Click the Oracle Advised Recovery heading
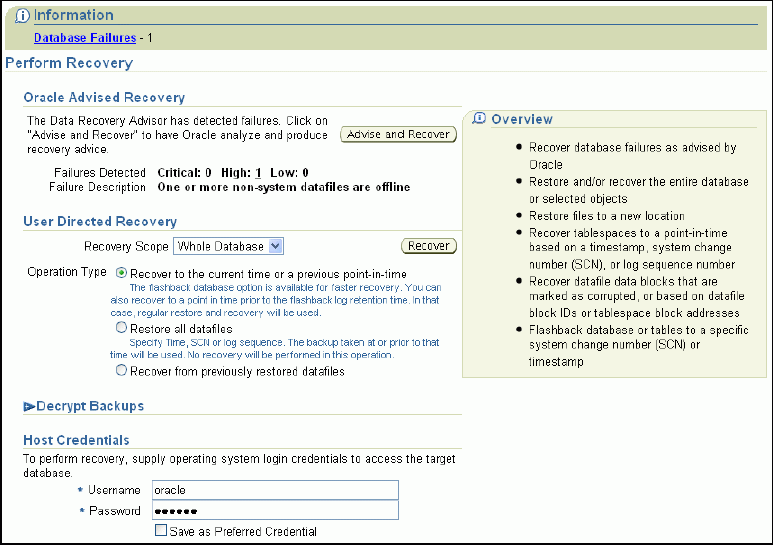 pyautogui.click(x=104, y=98)
